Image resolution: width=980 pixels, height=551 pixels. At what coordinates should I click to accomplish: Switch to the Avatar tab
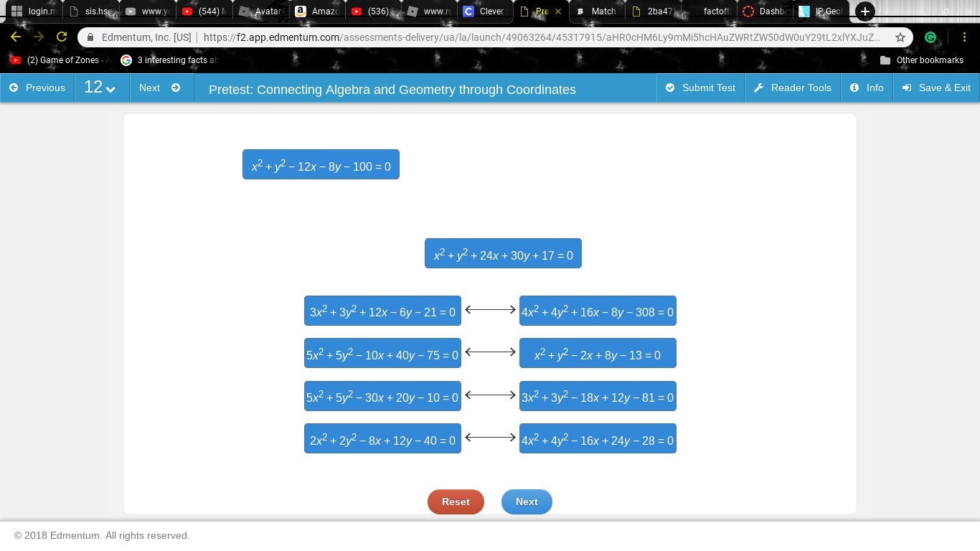[x=260, y=11]
